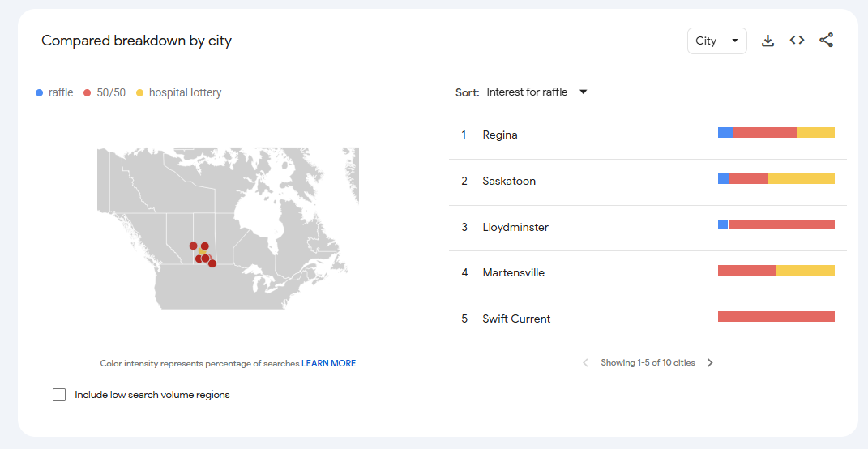Click previous page arrow in city list
This screenshot has width=868, height=449.
(585, 363)
